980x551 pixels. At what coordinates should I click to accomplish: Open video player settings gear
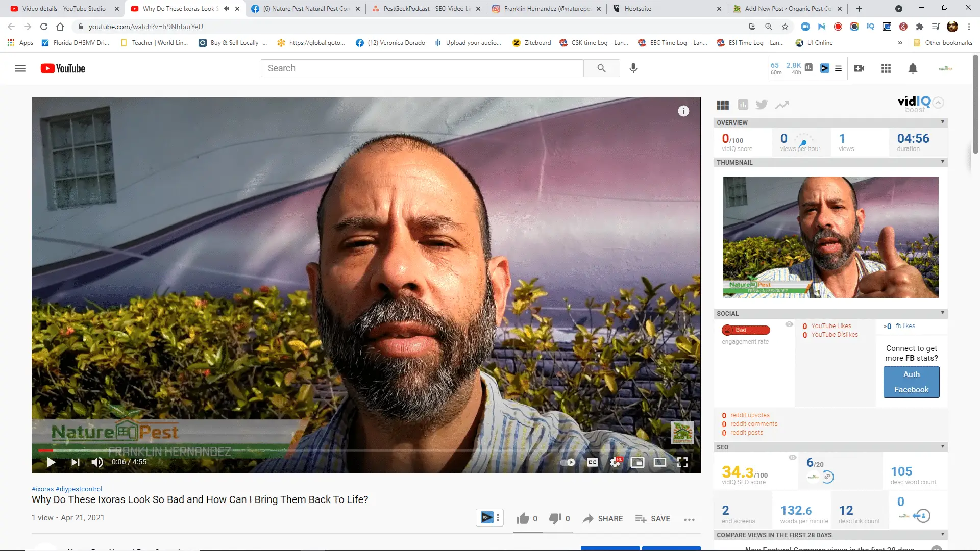coord(616,462)
